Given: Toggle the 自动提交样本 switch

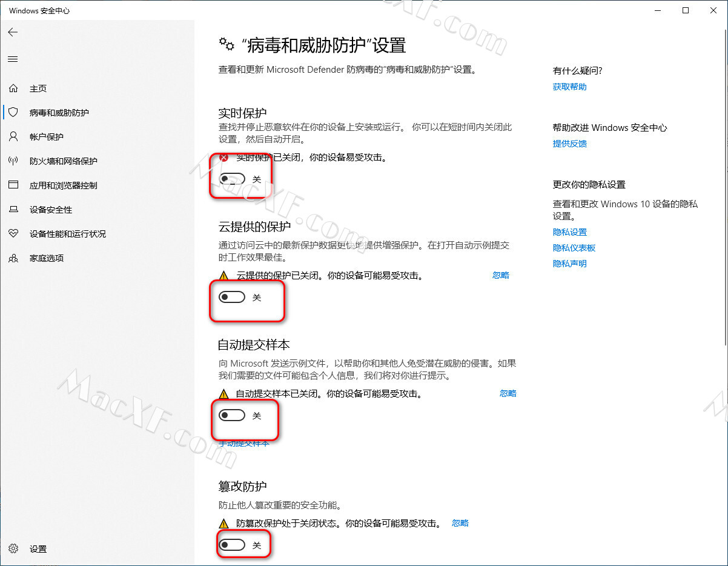Looking at the screenshot, I should coord(232,415).
